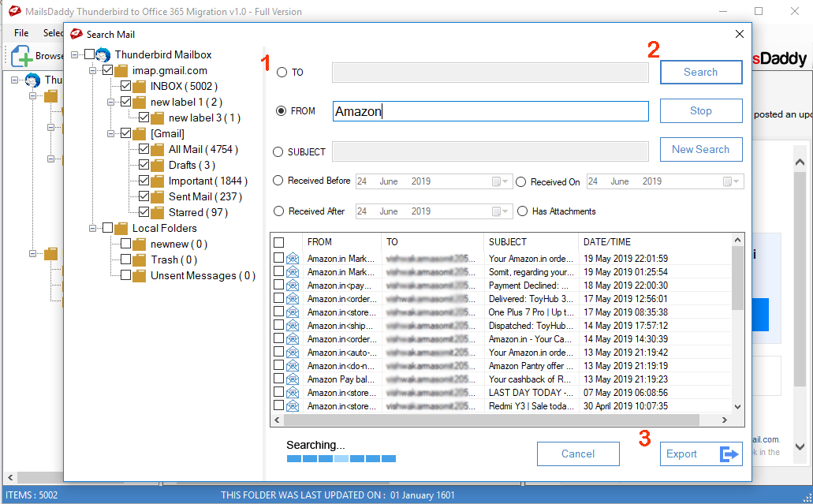Collapse the [Gmail] tree node
The image size is (813, 504).
pos(110,134)
